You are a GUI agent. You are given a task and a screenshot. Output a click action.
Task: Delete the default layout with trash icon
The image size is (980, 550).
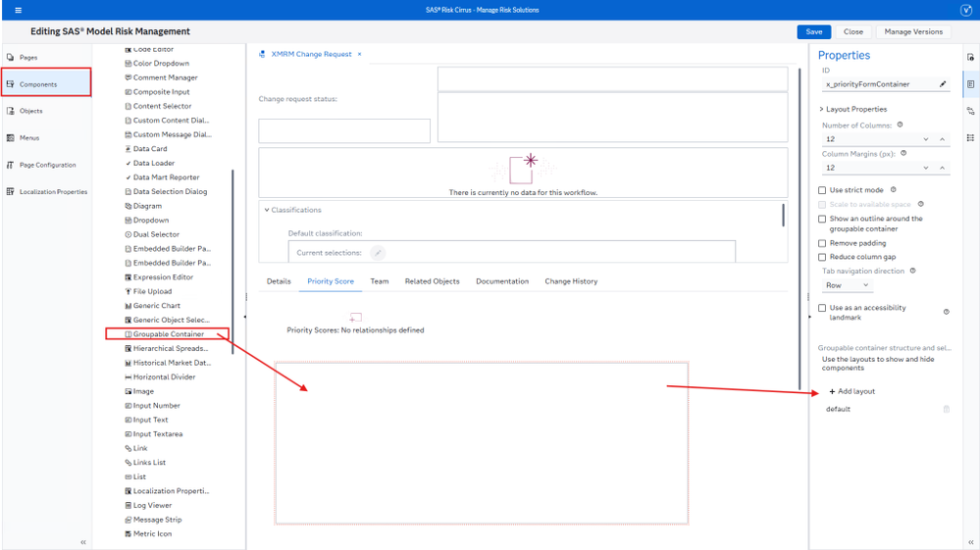coord(947,409)
